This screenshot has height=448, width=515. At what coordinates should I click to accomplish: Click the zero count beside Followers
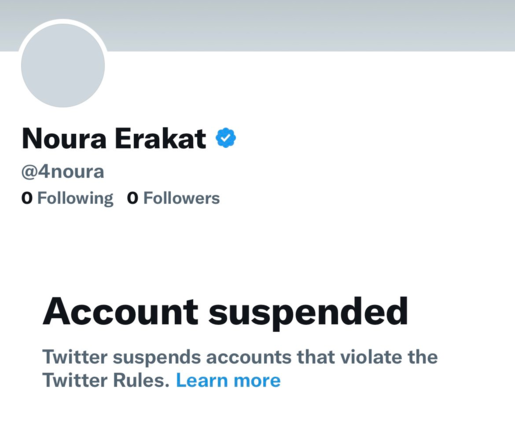click(x=132, y=198)
